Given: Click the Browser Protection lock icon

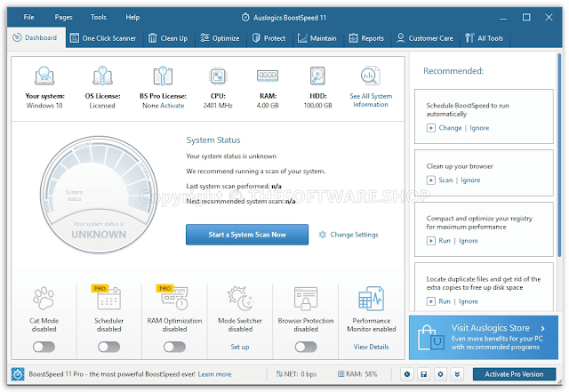Looking at the screenshot, I should 306,299.
